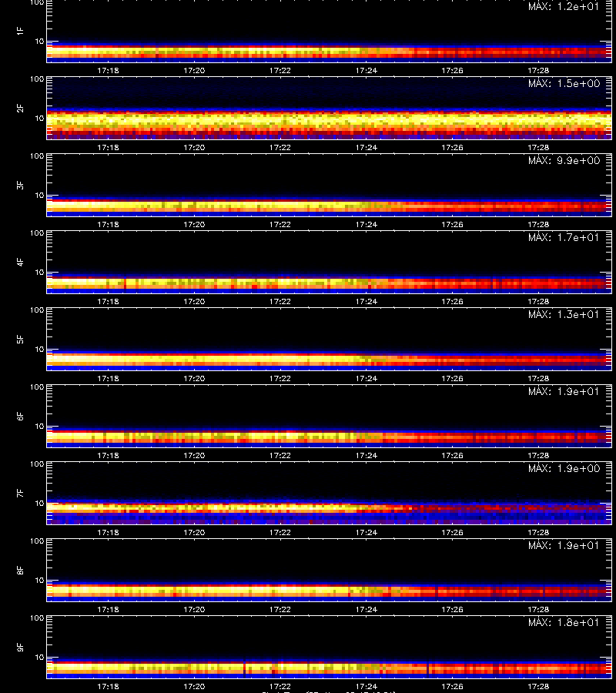Click the 17:26 time label under panel 2F
Image resolution: width=616 pixels, height=693 pixels.
pyautogui.click(x=452, y=147)
